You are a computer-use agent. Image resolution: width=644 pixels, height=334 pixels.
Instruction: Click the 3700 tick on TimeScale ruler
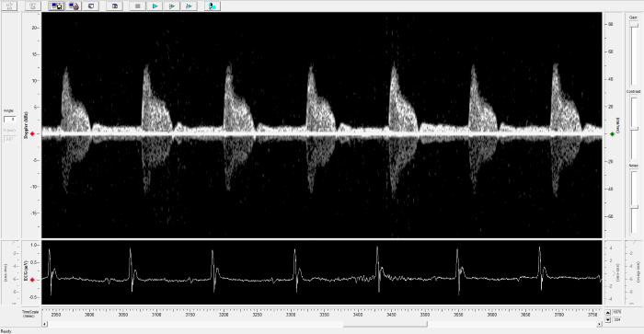559,315
